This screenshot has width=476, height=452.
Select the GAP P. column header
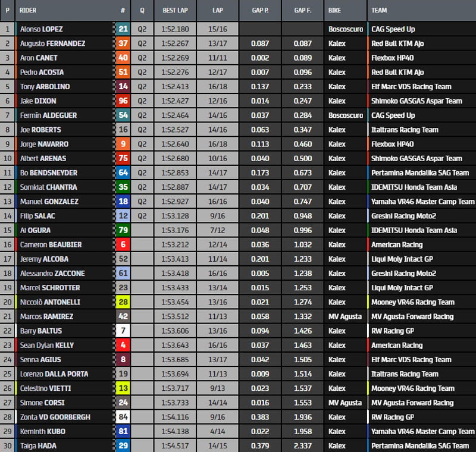[259, 11]
